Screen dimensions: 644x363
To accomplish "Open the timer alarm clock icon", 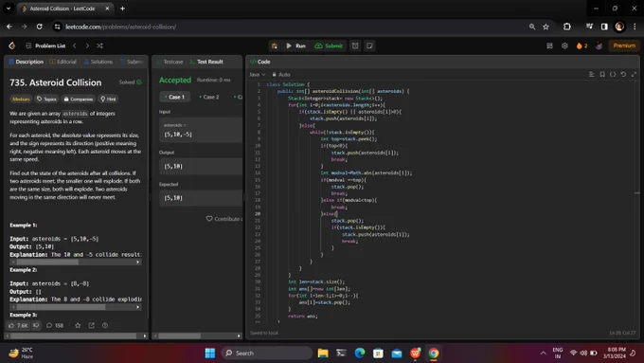I will [x=355, y=45].
